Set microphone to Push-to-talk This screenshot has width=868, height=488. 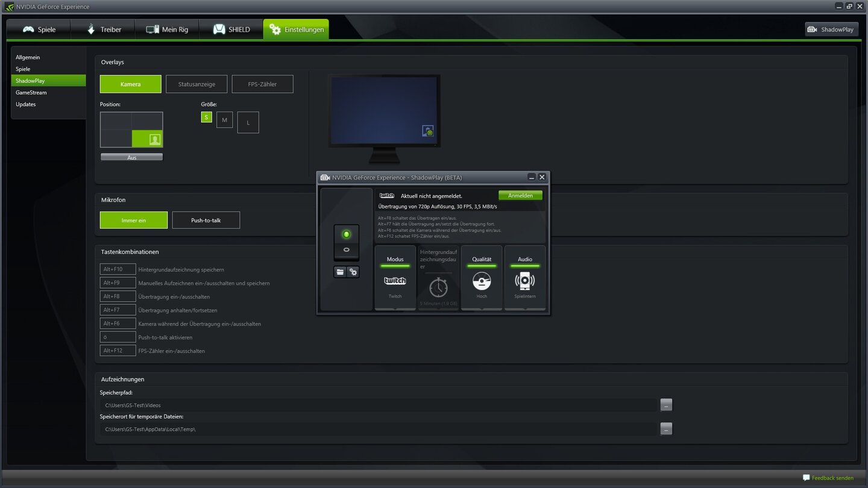206,221
